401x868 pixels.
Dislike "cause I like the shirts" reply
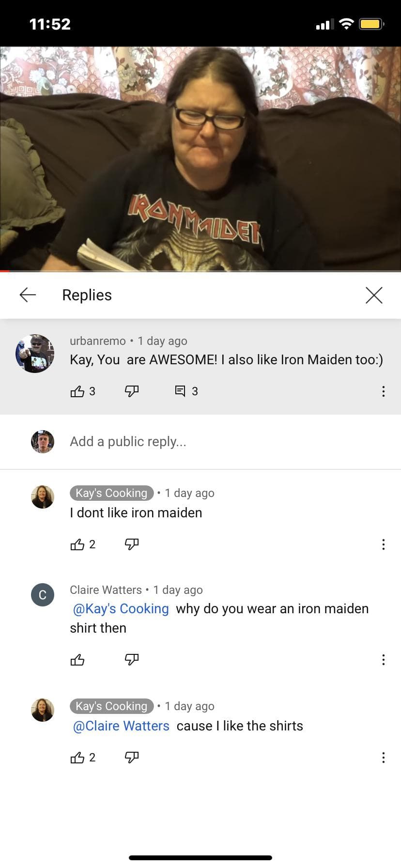(x=132, y=758)
